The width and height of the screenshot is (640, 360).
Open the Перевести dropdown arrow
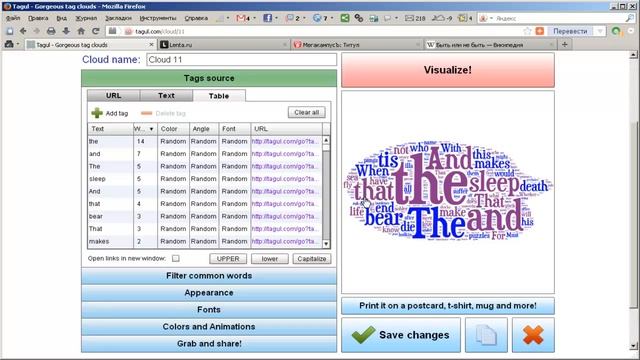click(600, 31)
